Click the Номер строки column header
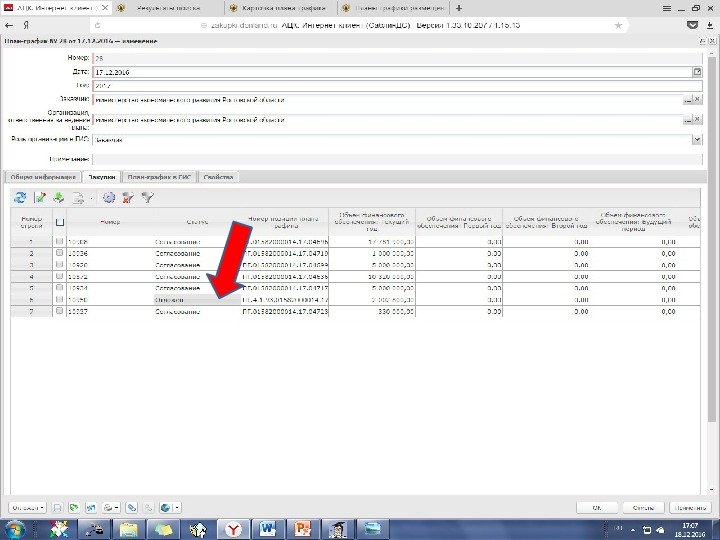This screenshot has width=720, height=540. tap(32, 222)
